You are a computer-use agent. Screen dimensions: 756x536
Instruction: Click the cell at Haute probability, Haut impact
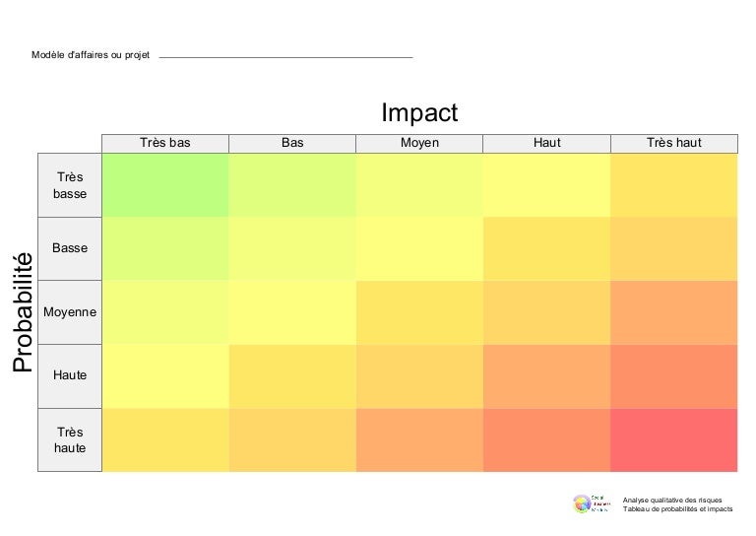point(546,375)
